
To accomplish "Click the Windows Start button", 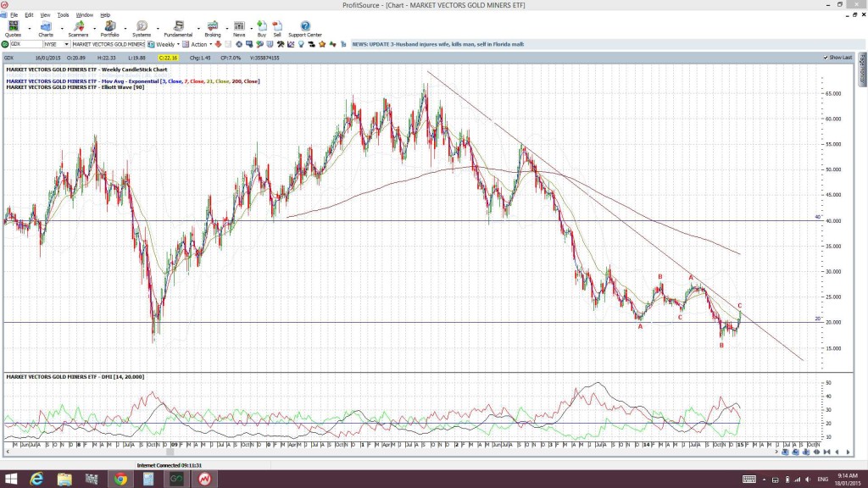I will 10,479.
